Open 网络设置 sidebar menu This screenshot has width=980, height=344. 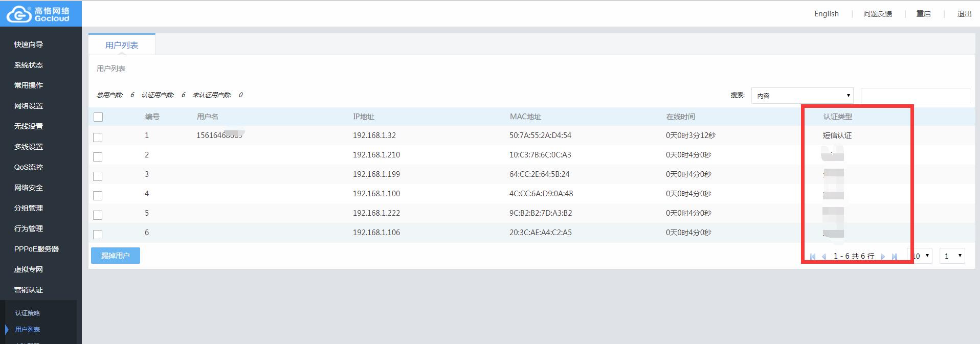pos(29,106)
